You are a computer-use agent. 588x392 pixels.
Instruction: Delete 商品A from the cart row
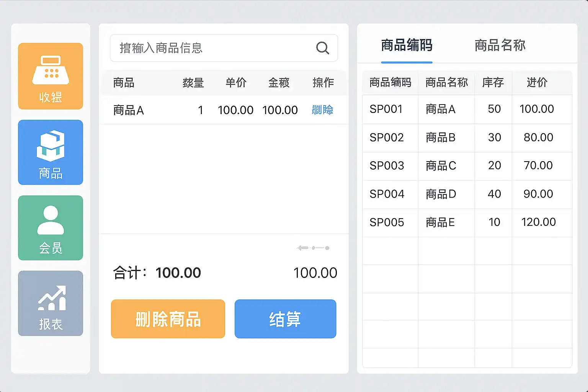tap(322, 110)
